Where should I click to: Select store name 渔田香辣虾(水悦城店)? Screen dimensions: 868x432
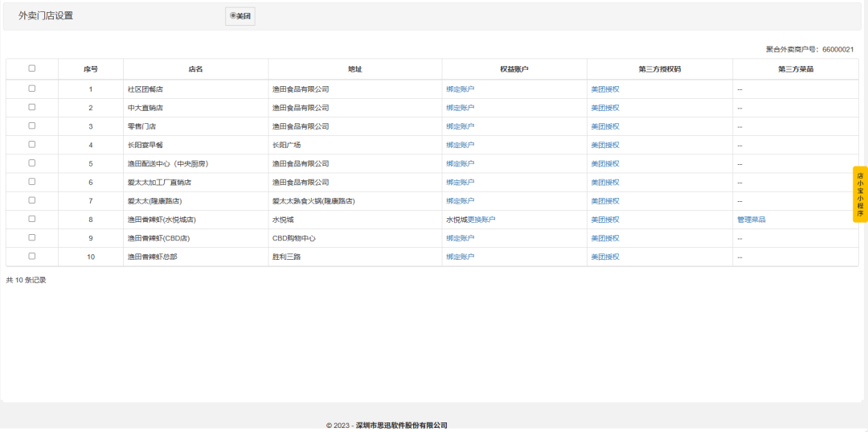click(162, 220)
